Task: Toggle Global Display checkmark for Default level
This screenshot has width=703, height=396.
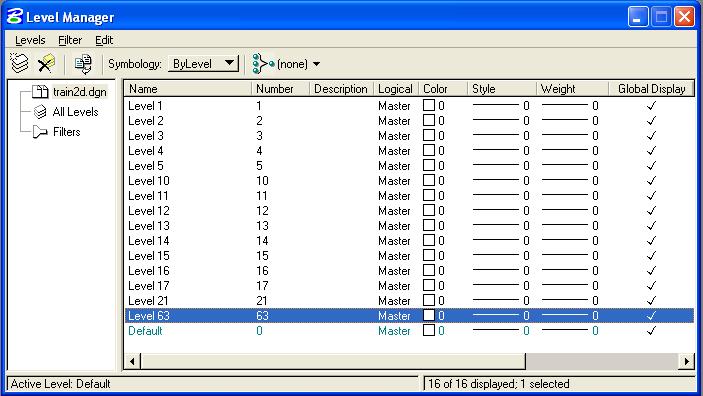Action: [x=651, y=331]
